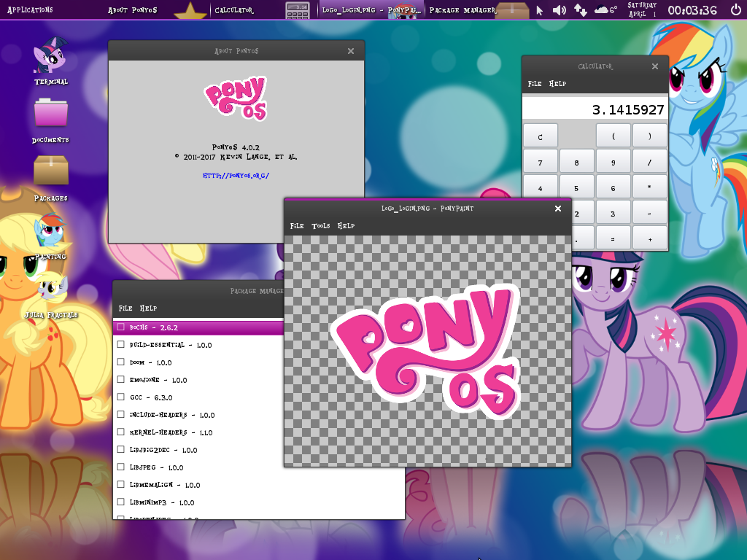This screenshot has height=560, width=747.
Task: Click the PonyOS logo in About window
Action: pos(236,98)
